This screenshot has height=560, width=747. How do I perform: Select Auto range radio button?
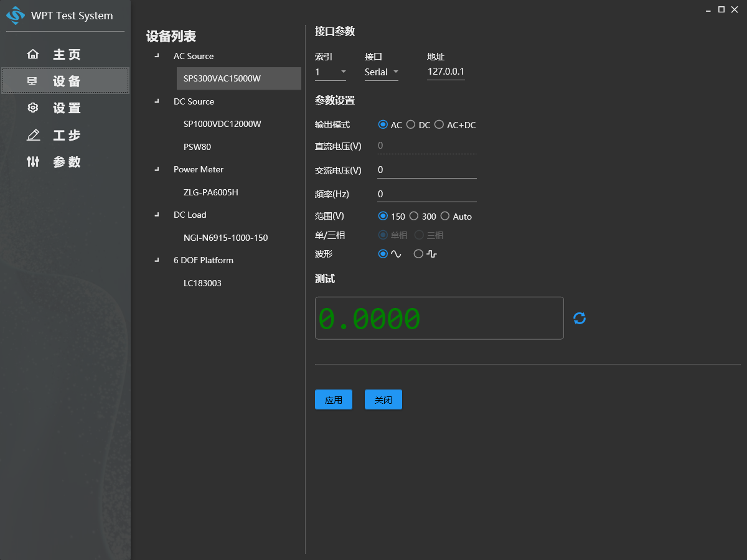coord(445,217)
